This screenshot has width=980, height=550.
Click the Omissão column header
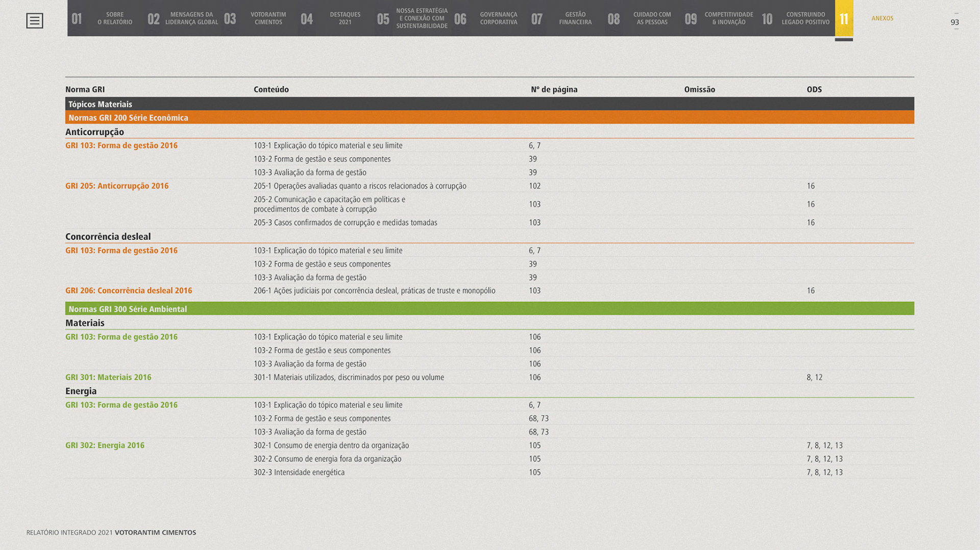tap(699, 89)
